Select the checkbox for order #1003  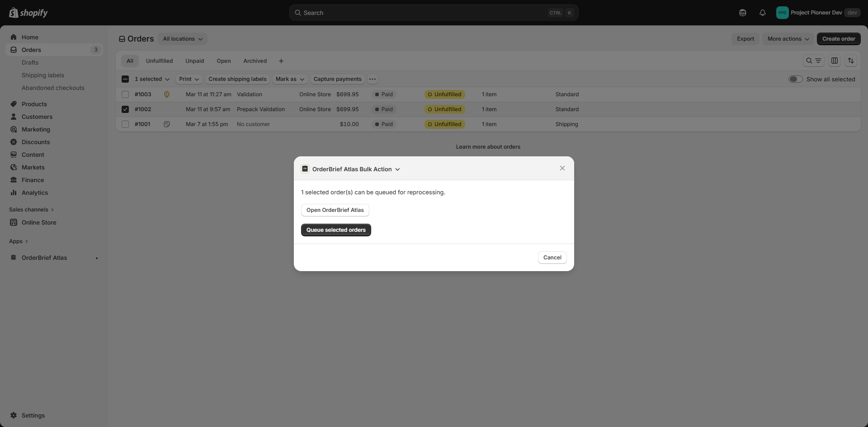click(125, 94)
